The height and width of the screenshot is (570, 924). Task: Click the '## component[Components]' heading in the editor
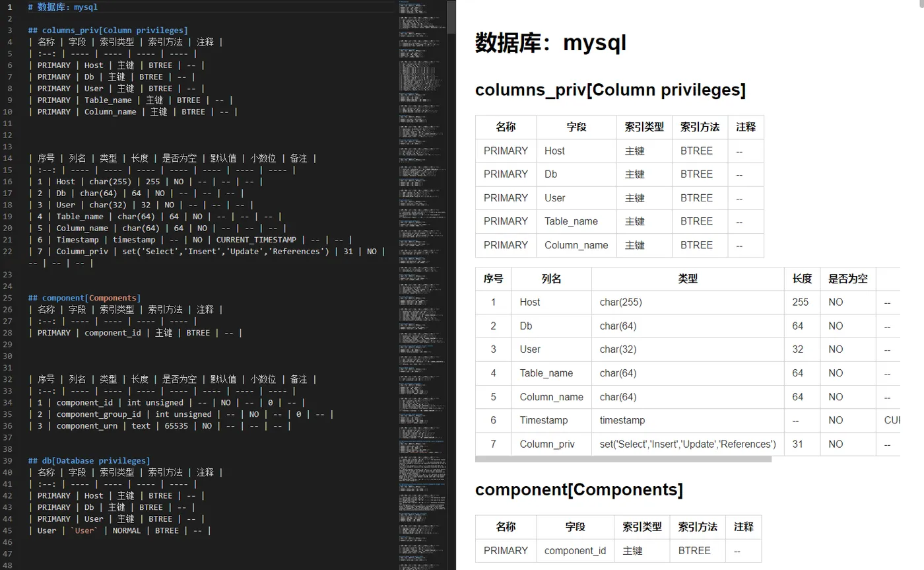click(84, 298)
